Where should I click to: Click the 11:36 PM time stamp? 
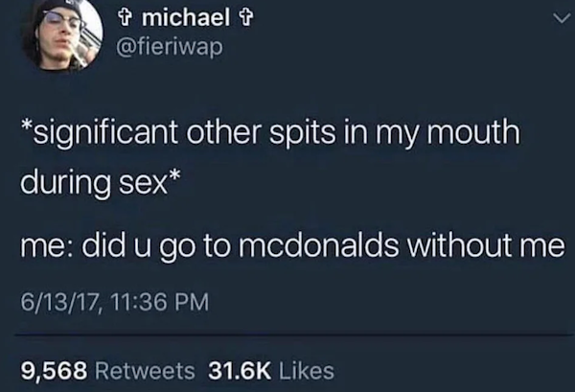pyautogui.click(x=158, y=302)
